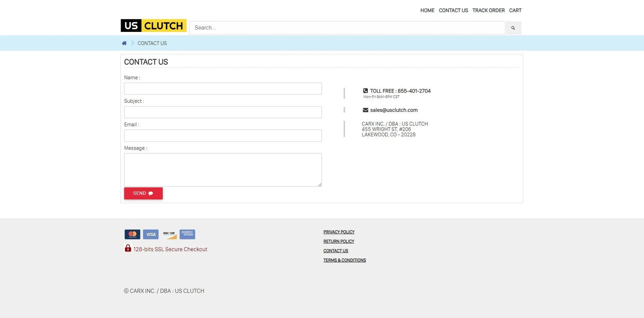Screen dimensions: 644x318
Task: Click the 455 WRIGHT ST, #206 line
Action: click(x=386, y=129)
